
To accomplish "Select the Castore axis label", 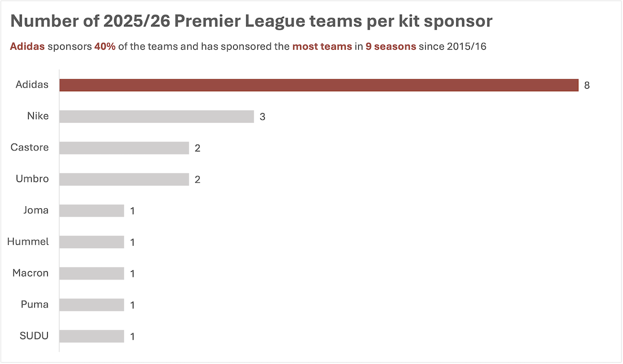I will point(30,147).
